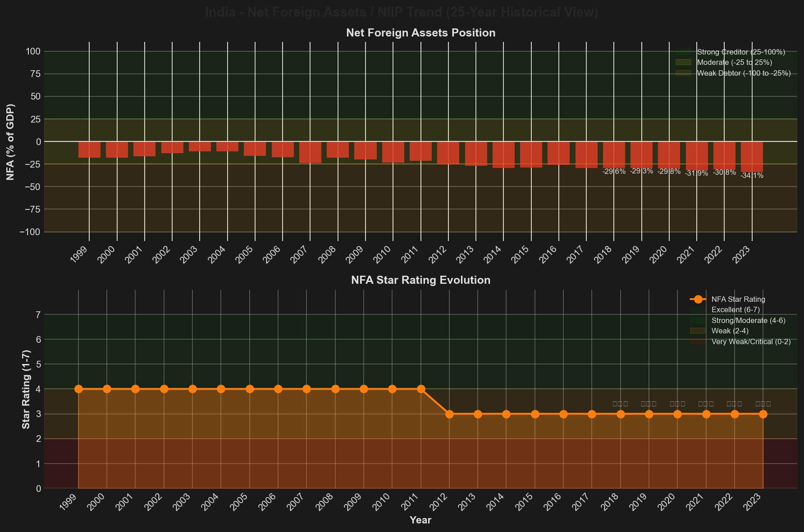804x532 pixels.
Task: Click the 2023 star rating data point
Action: pyautogui.click(x=763, y=414)
